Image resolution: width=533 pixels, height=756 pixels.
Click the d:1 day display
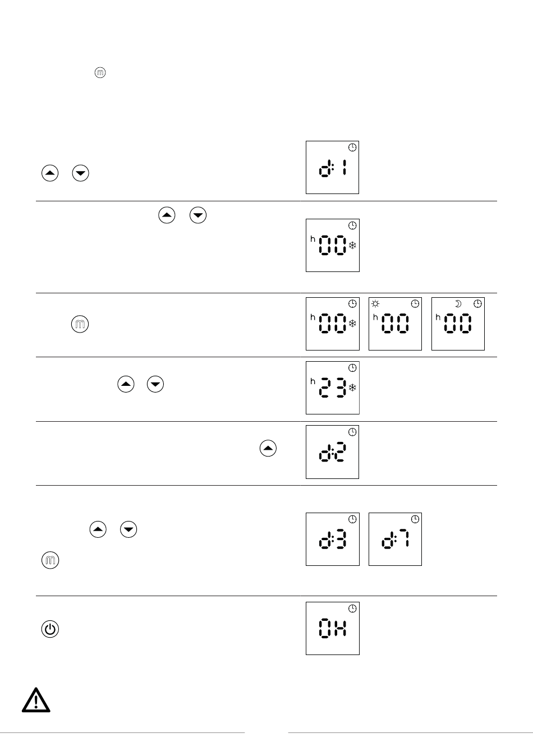(x=333, y=168)
